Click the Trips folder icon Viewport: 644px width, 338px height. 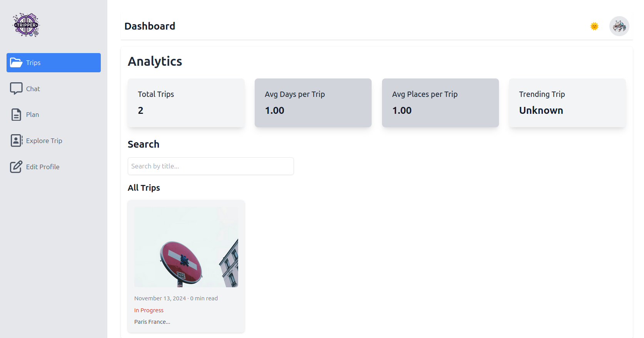point(16,63)
